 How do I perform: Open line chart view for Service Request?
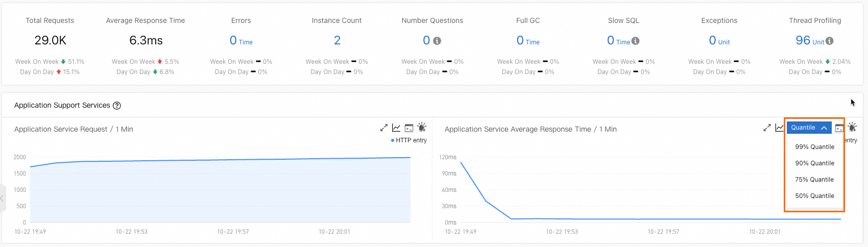396,128
